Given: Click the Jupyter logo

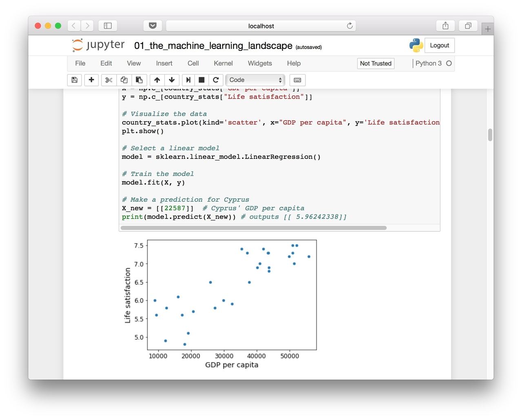Looking at the screenshot, I should [98, 45].
